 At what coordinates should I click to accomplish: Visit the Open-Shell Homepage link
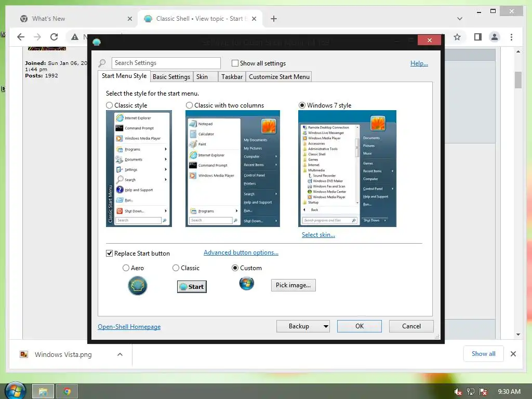pos(129,327)
